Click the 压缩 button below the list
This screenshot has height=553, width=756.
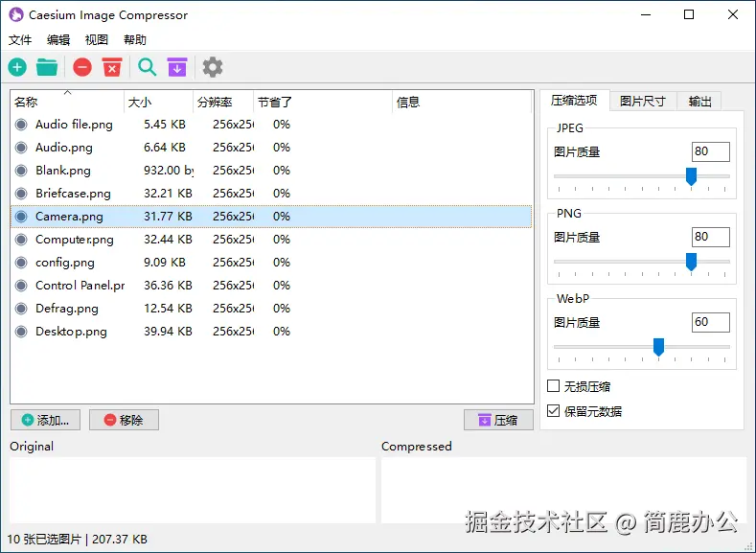pyautogui.click(x=498, y=420)
